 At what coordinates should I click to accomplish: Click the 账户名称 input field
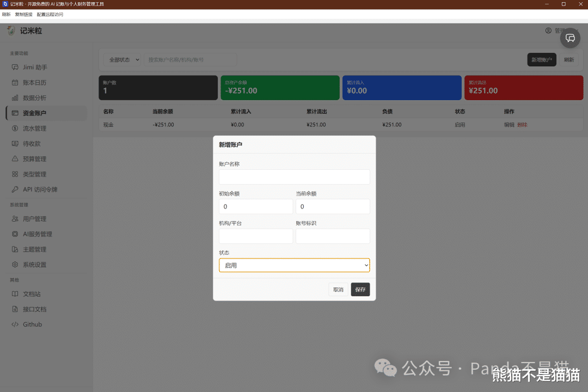pyautogui.click(x=295, y=177)
